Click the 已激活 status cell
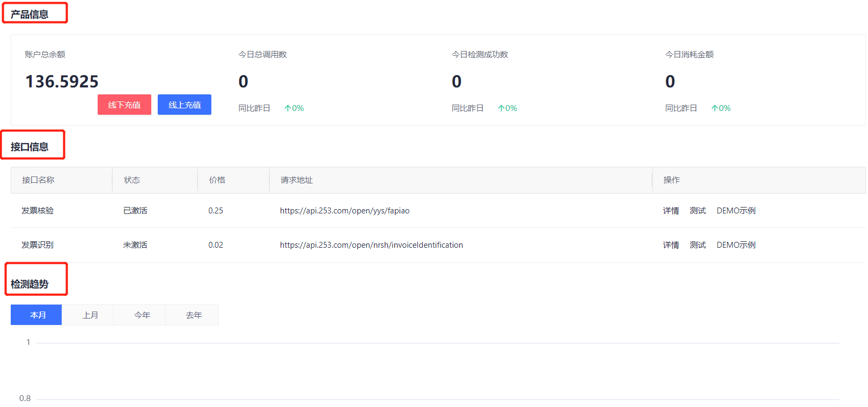868x407 pixels. coord(135,211)
